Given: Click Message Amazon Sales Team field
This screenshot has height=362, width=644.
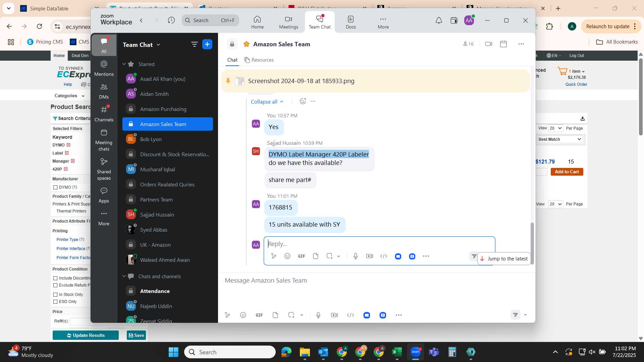Looking at the screenshot, I should coord(376,281).
